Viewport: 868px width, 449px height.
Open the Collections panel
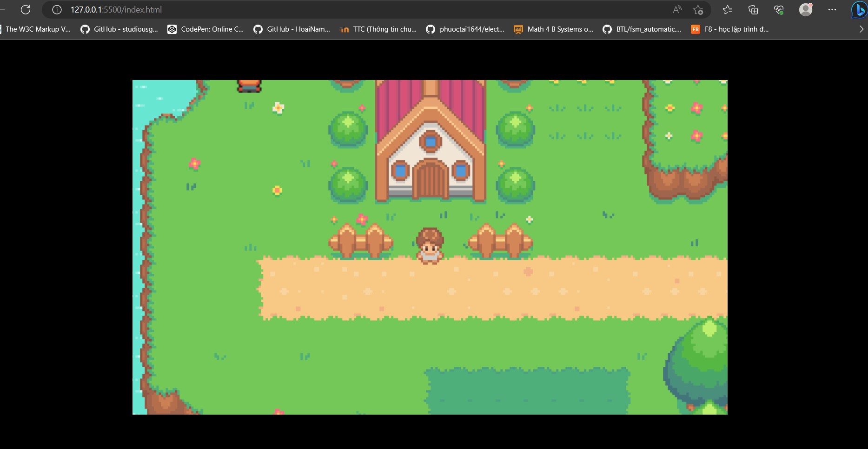pos(753,9)
